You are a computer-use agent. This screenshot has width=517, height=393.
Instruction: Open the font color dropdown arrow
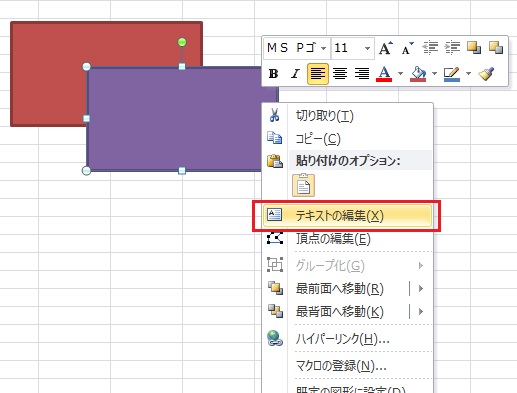click(x=400, y=74)
